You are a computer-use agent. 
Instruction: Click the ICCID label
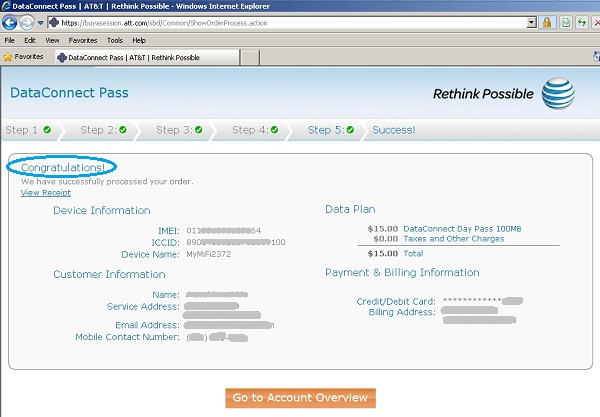point(165,243)
